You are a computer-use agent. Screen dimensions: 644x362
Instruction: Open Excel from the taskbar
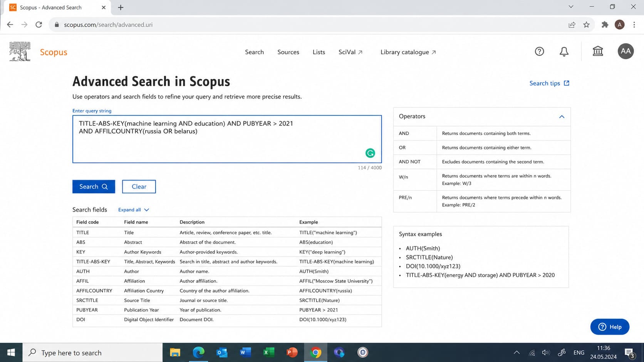pyautogui.click(x=269, y=352)
